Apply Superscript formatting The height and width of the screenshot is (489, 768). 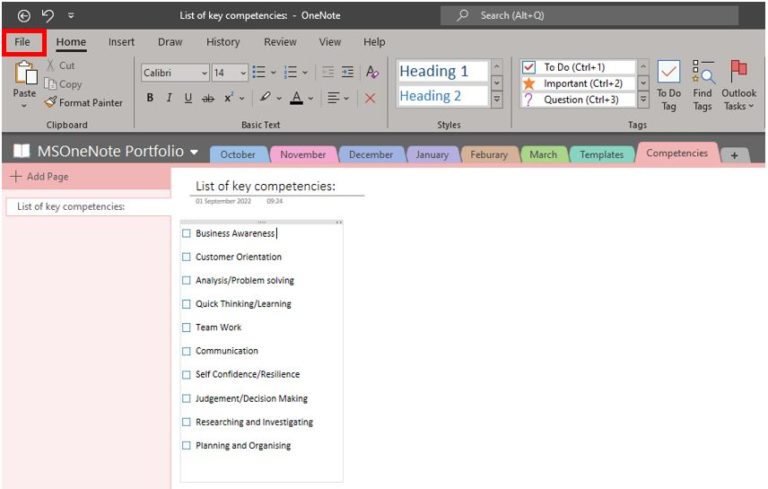pos(228,98)
